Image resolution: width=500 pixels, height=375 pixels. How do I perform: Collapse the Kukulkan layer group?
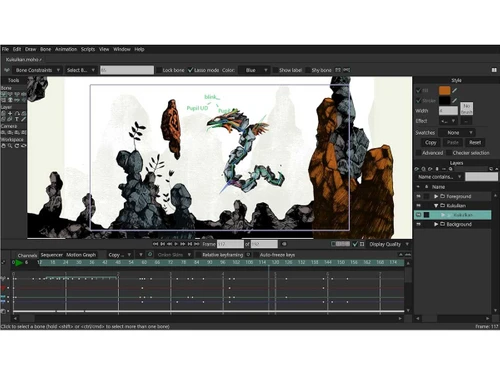[436, 206]
